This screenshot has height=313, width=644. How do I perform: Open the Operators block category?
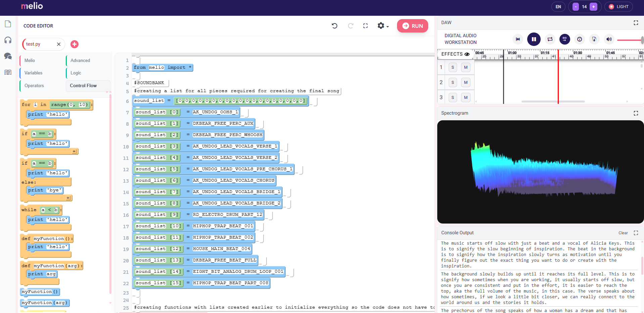pyautogui.click(x=34, y=86)
